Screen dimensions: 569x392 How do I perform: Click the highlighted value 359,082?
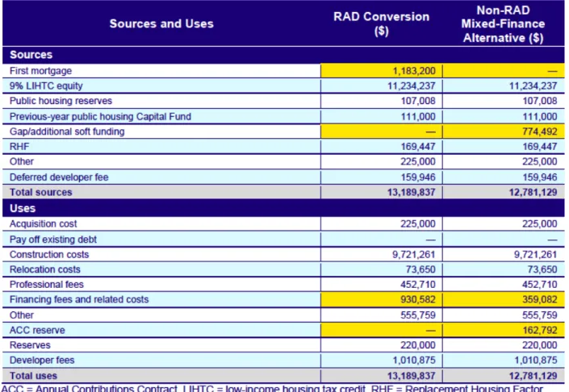pos(540,299)
